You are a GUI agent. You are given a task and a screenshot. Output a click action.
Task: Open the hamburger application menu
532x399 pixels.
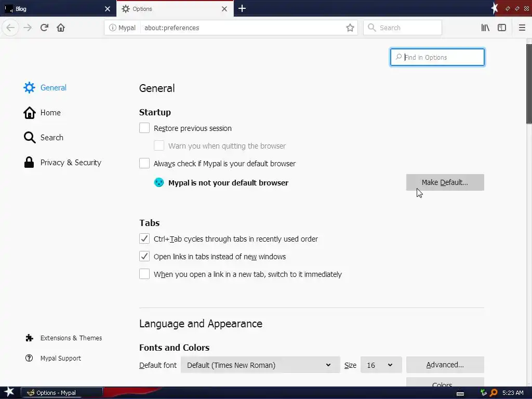522,28
